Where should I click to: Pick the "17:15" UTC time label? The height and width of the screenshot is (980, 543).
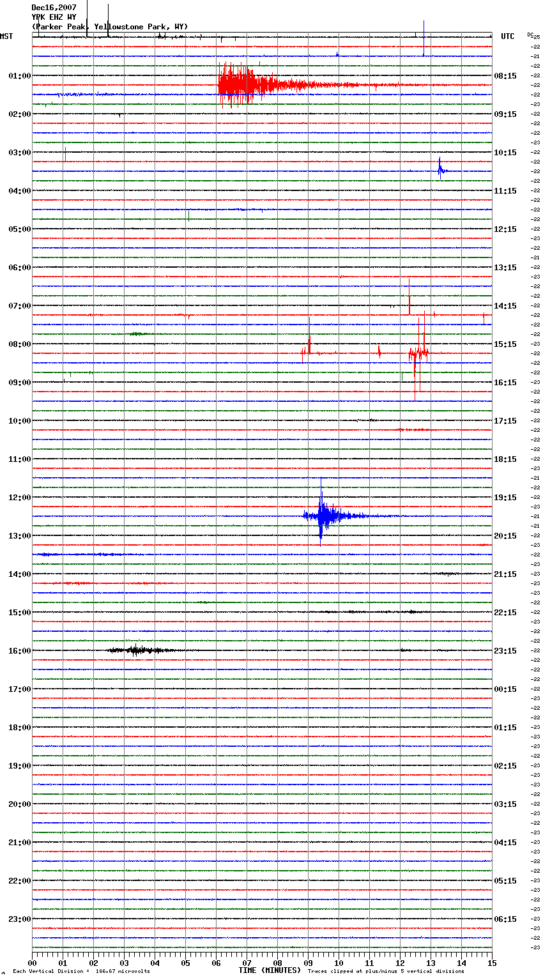pos(505,421)
